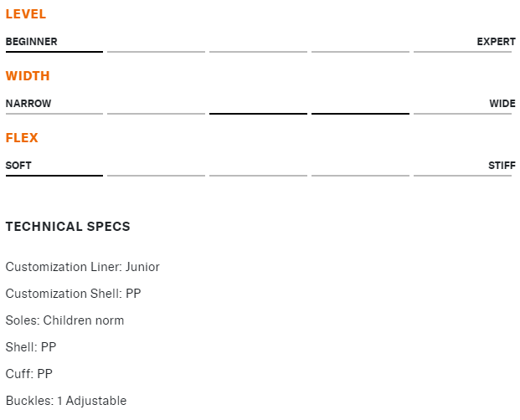This screenshot has height=420, width=520.
Task: Click the EXPERT label
Action: coord(496,42)
